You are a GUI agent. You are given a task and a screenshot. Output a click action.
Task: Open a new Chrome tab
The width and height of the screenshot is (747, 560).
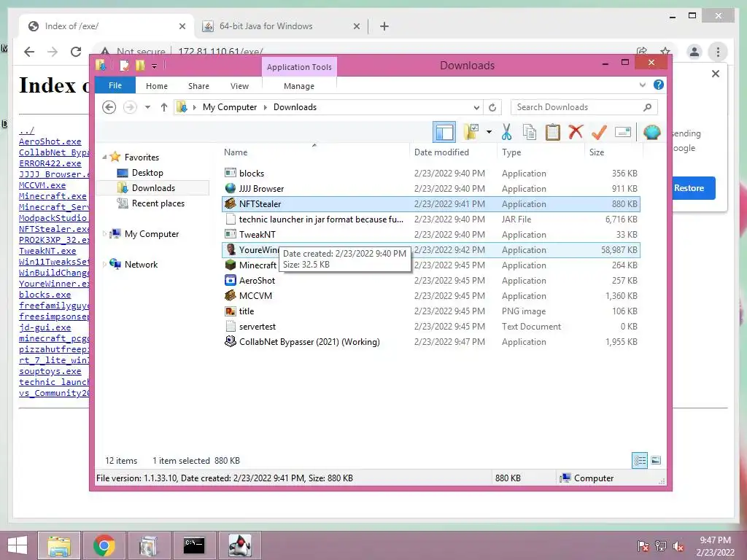tap(384, 26)
